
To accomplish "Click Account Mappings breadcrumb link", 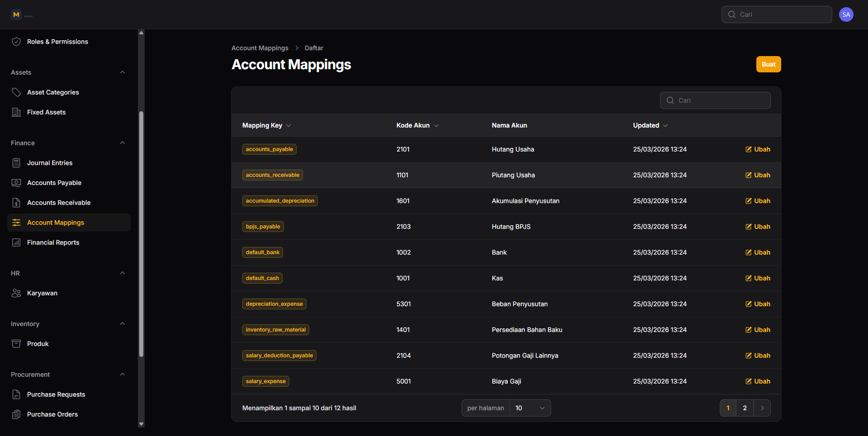I will point(260,48).
